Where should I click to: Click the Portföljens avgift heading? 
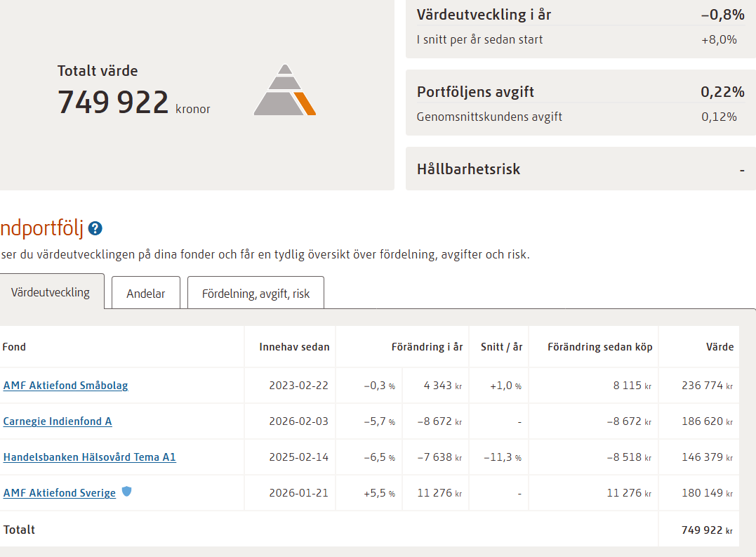475,92
